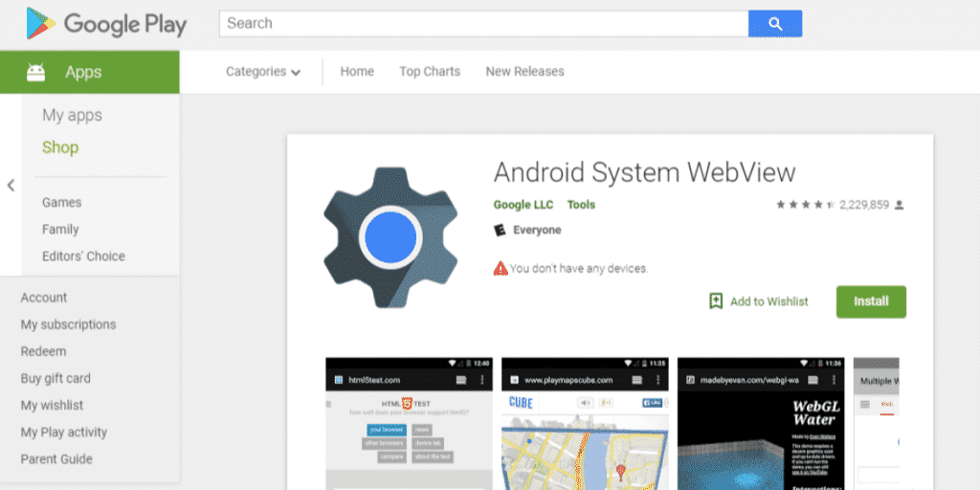Select My wishlist in the sidebar
980x490 pixels.
click(52, 405)
